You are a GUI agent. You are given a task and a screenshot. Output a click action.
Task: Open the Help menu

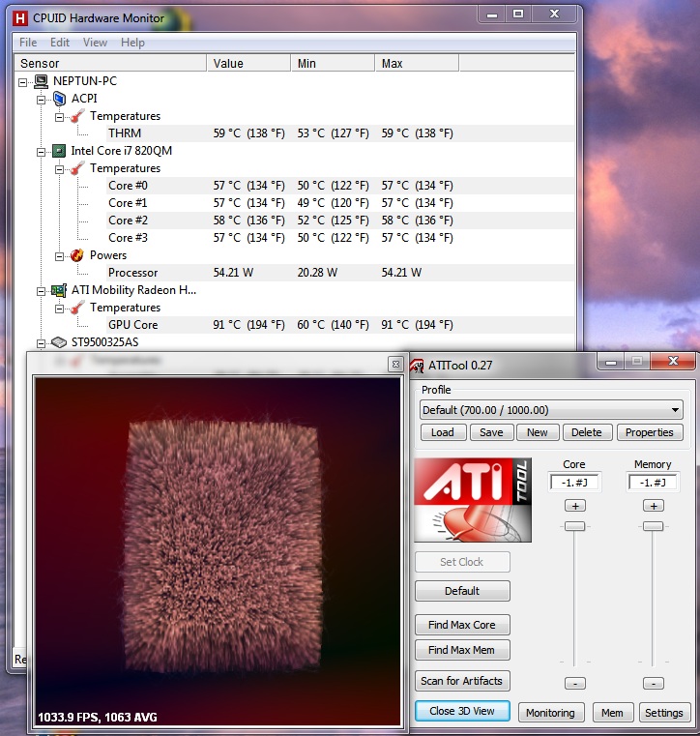click(x=132, y=43)
